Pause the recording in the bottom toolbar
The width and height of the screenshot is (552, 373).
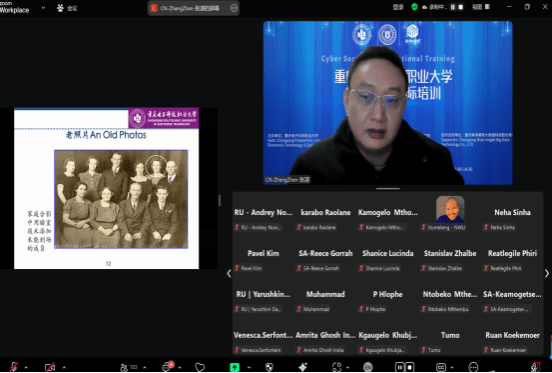coord(400,367)
